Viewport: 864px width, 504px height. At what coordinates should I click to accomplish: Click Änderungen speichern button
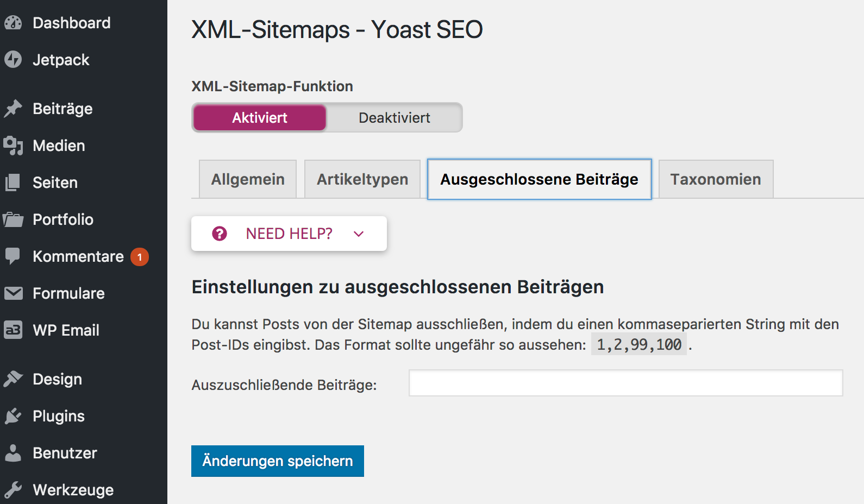point(278,461)
